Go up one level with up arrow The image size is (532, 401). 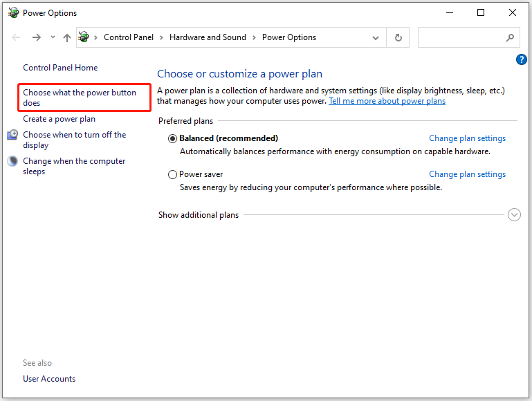(67, 37)
